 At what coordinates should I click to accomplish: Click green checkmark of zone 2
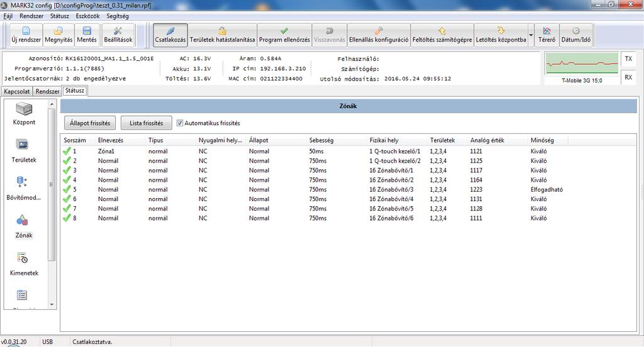[x=67, y=160]
